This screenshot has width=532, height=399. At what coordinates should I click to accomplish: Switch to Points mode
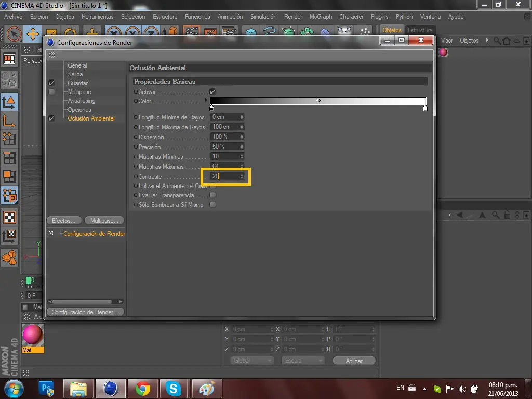(x=9, y=139)
